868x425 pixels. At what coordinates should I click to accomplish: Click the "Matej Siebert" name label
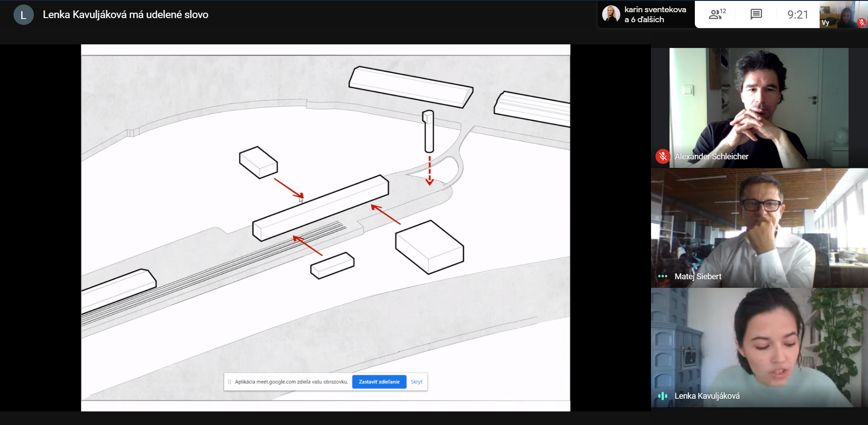tap(698, 277)
